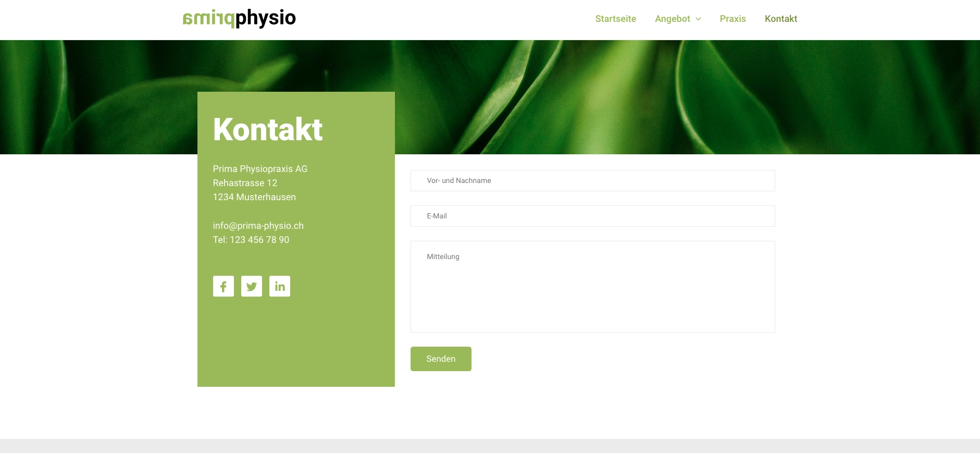
Task: Click inside the Mitteilung text area
Action: 592,287
